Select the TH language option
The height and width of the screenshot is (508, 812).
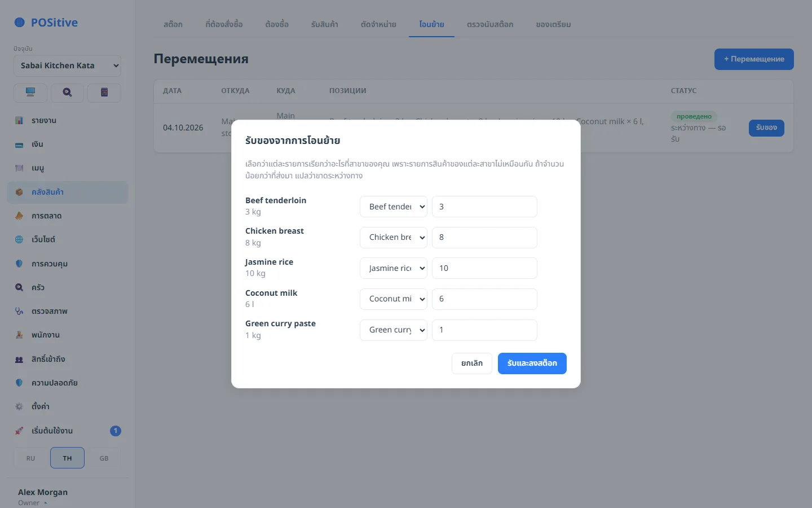(67, 458)
